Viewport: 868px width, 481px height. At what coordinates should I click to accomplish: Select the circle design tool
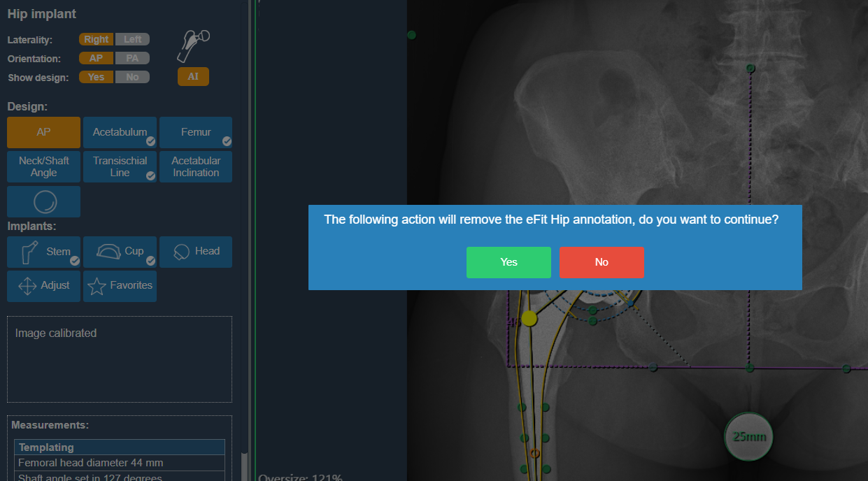click(43, 202)
